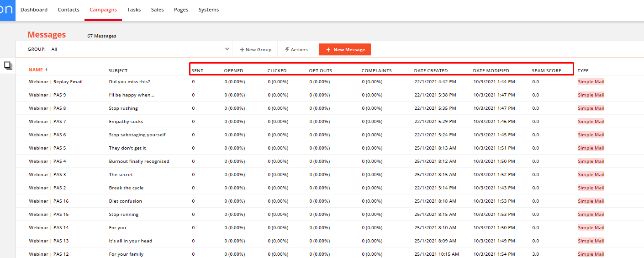Click subject 'Burnout finally recognised'
Screen dimensions: 644x258
coord(139,161)
